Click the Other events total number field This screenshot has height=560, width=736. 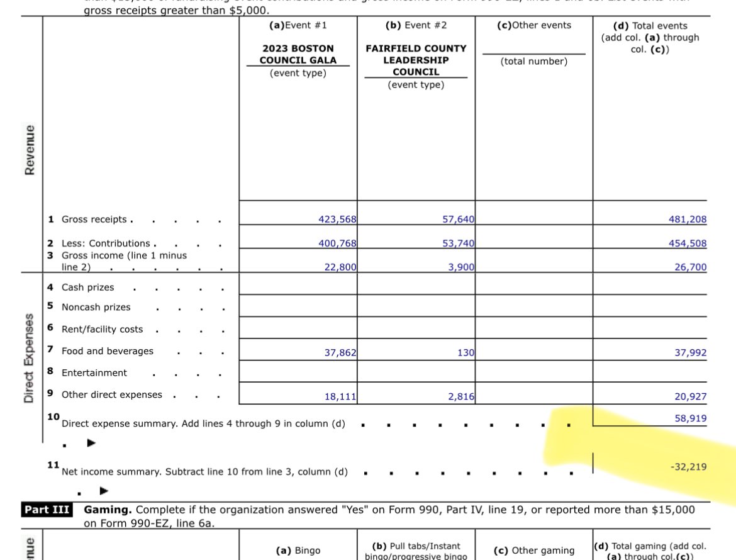click(x=533, y=48)
